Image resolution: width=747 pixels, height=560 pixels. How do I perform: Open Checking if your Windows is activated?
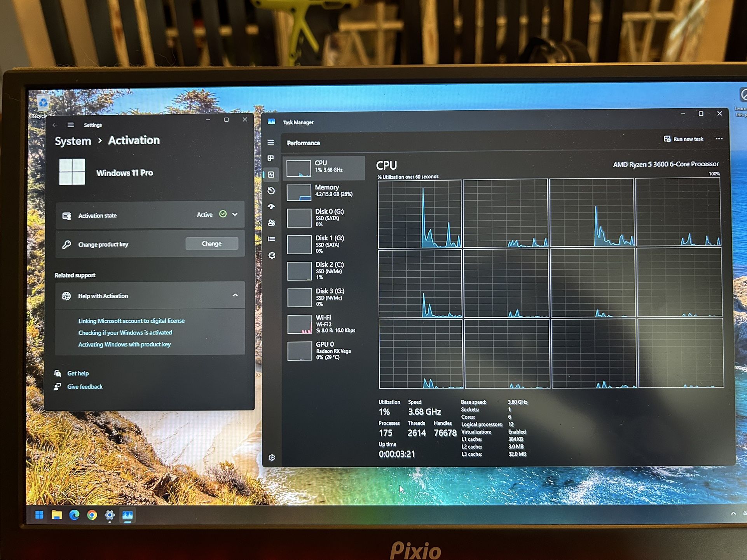point(125,333)
